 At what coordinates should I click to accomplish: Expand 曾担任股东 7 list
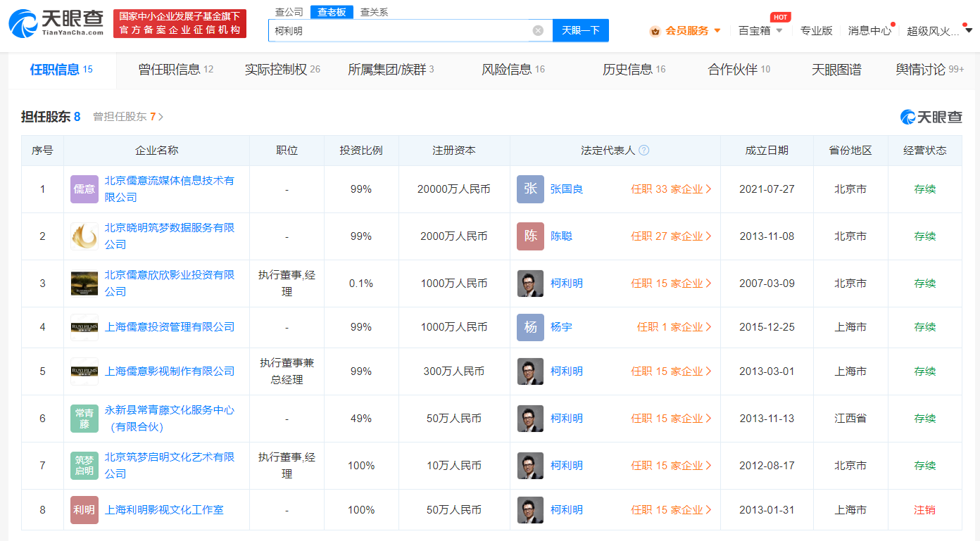click(128, 117)
